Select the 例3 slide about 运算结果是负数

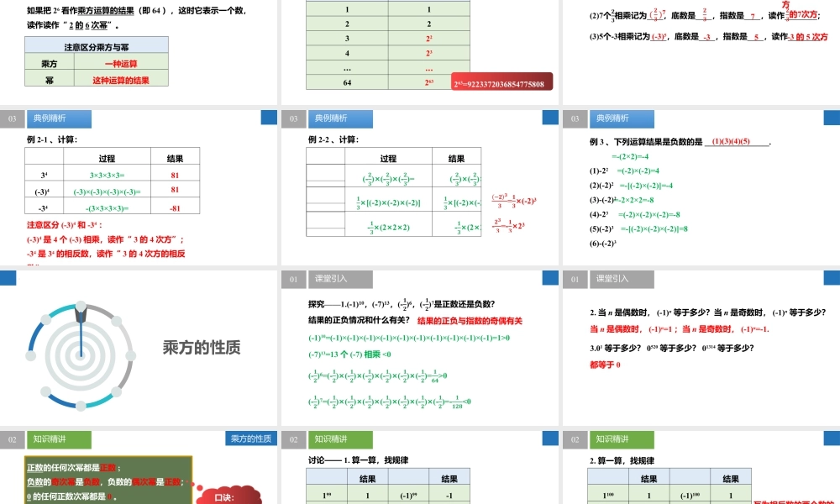701,187
